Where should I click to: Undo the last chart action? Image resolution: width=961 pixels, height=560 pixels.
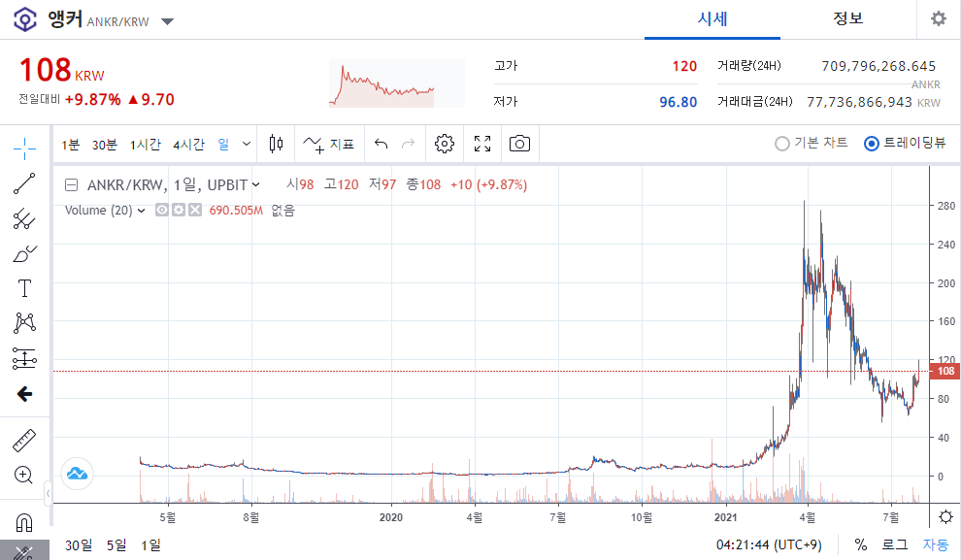point(381,144)
